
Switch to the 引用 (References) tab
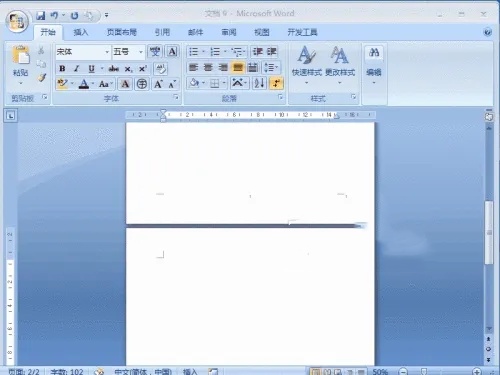pyautogui.click(x=162, y=32)
